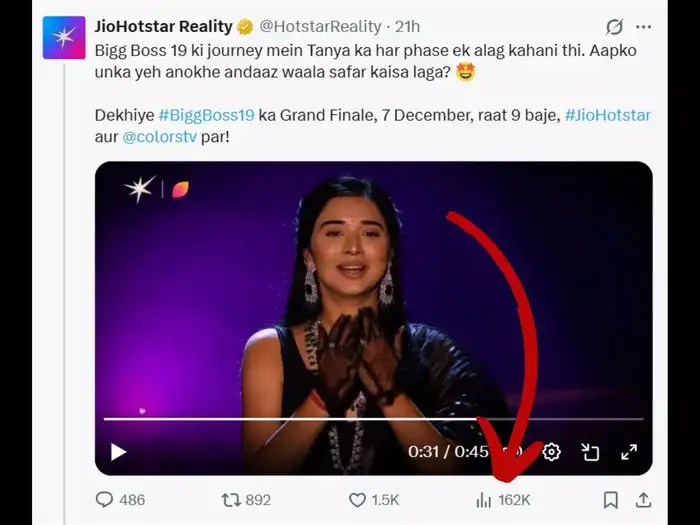The height and width of the screenshot is (525, 700).
Task: Repost the tweet with 892 reposts
Action: (229, 499)
